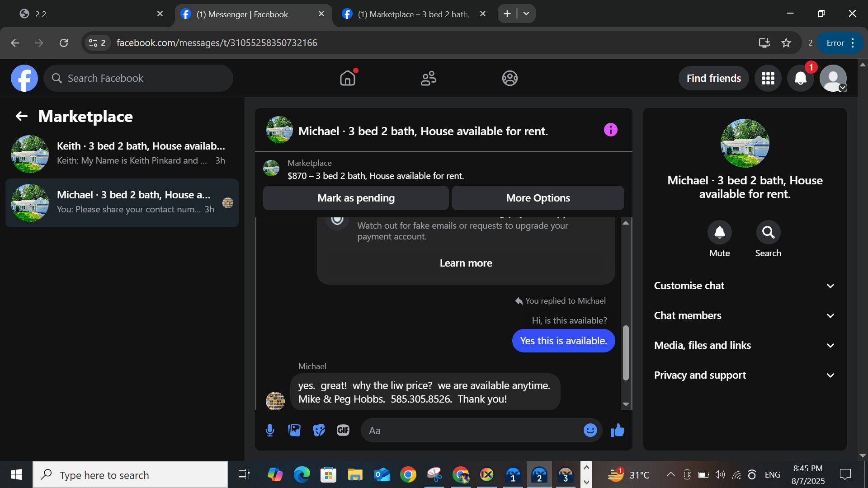Click Michael's avatar beside his message

tap(275, 400)
